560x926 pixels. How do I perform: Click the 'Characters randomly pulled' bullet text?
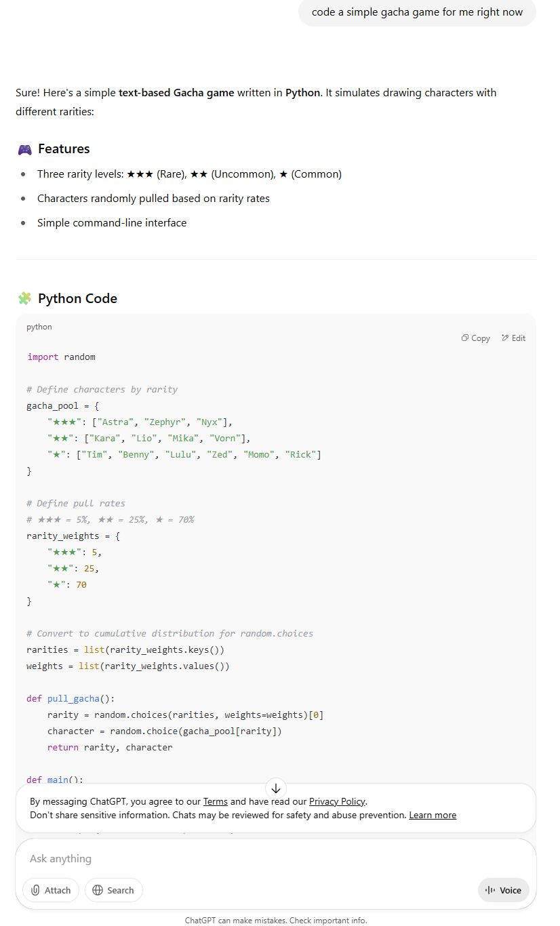[x=153, y=199]
